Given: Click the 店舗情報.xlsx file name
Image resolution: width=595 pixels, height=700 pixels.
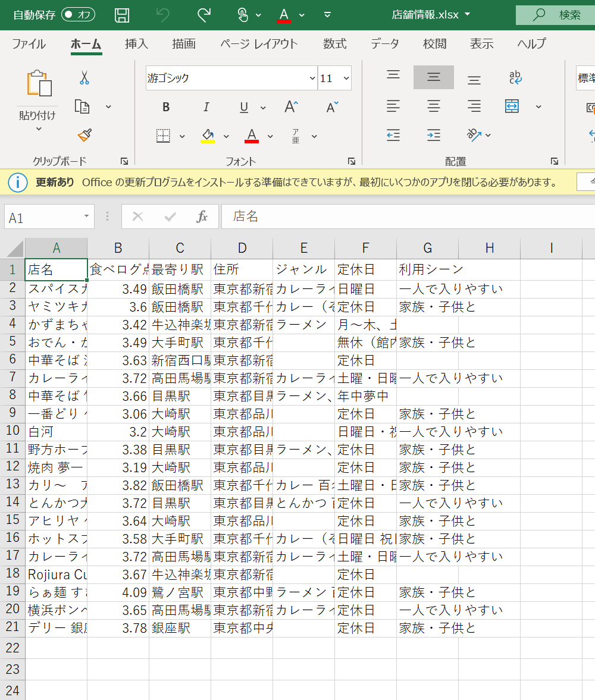Looking at the screenshot, I should tap(425, 15).
